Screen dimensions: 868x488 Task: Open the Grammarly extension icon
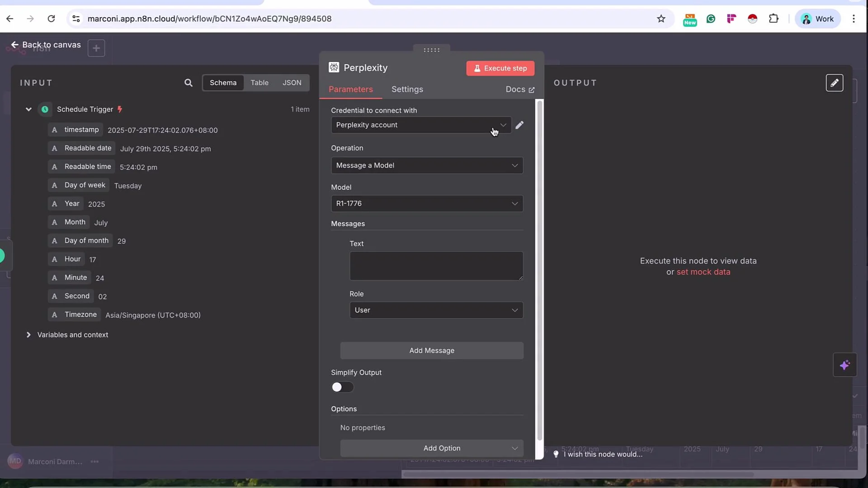tap(711, 19)
